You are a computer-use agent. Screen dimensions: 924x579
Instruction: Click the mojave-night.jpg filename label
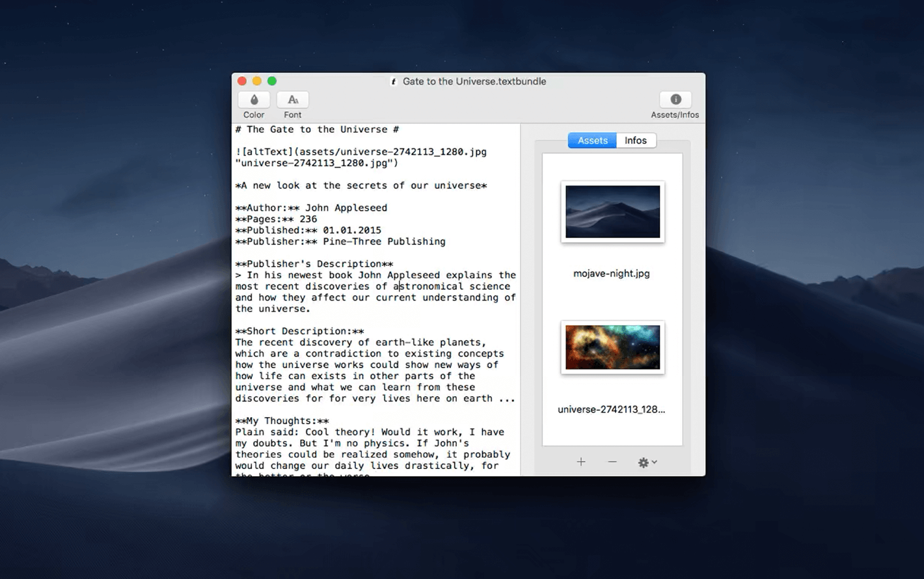611,274
